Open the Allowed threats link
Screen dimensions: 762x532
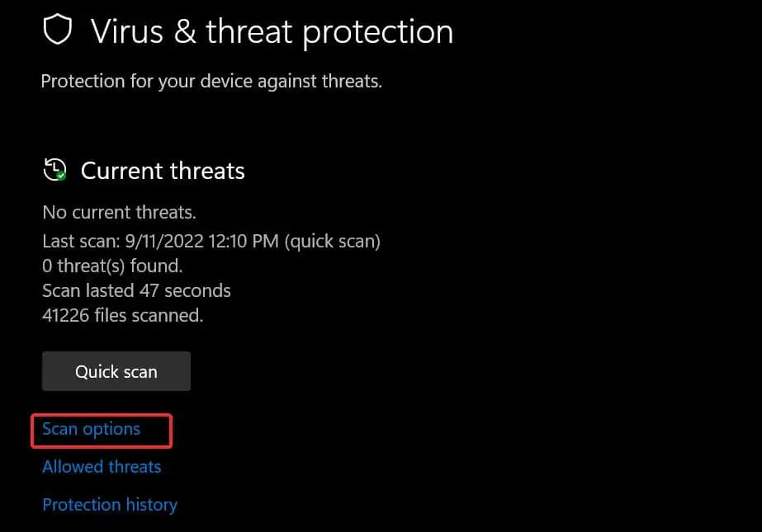click(102, 467)
